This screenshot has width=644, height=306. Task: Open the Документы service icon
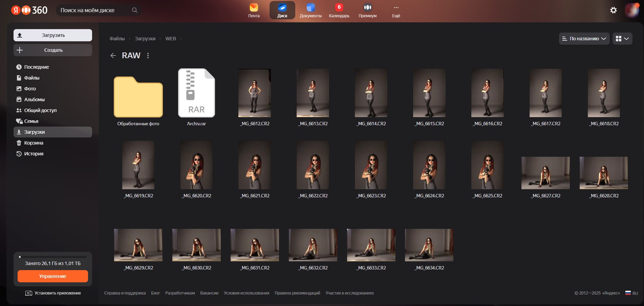310,10
